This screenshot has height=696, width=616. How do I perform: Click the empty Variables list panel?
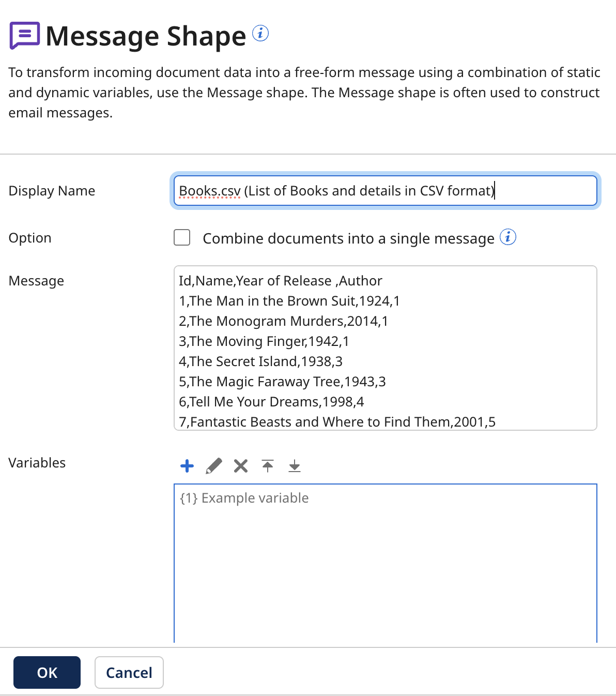(385, 569)
